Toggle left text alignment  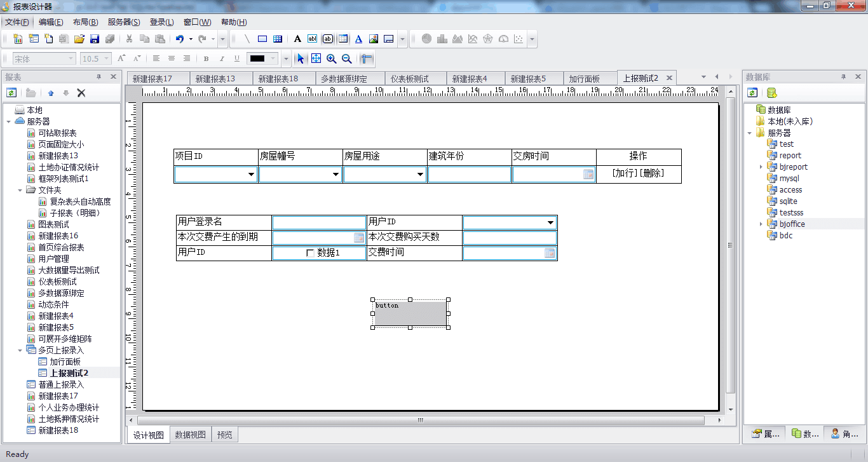(156, 58)
